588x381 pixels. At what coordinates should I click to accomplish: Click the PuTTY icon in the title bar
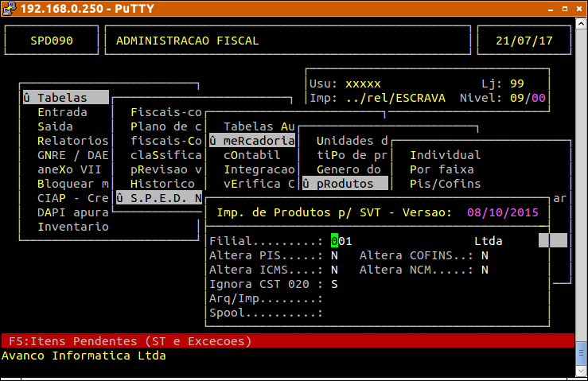pyautogui.click(x=10, y=8)
